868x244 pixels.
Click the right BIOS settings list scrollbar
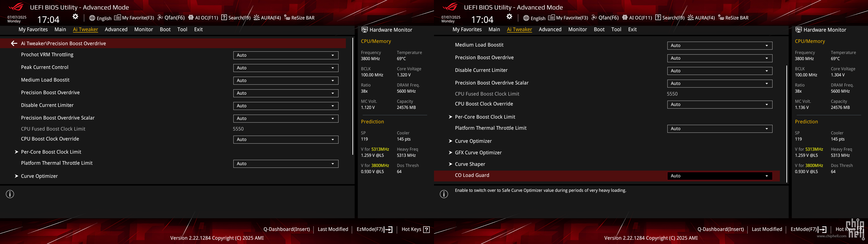787,124
